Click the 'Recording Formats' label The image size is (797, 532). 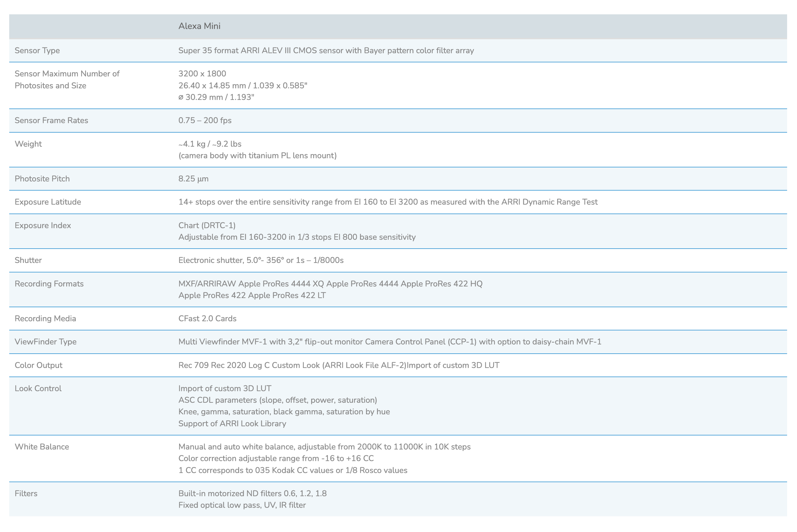point(49,284)
